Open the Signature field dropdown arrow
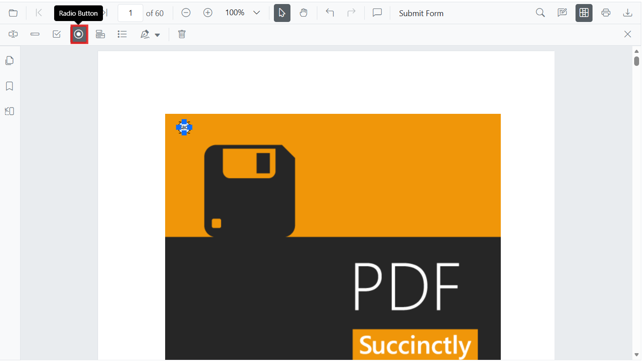Viewport: 644px width, 363px height. [x=157, y=35]
